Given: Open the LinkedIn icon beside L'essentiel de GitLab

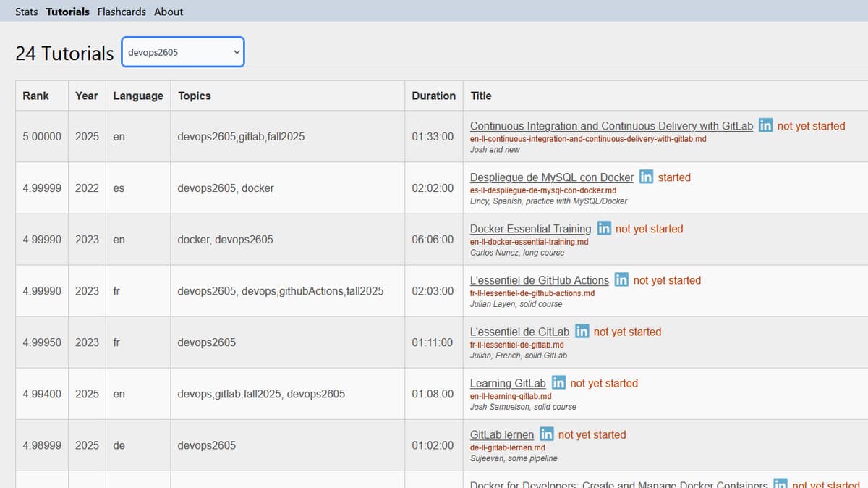Looking at the screenshot, I should [x=581, y=332].
